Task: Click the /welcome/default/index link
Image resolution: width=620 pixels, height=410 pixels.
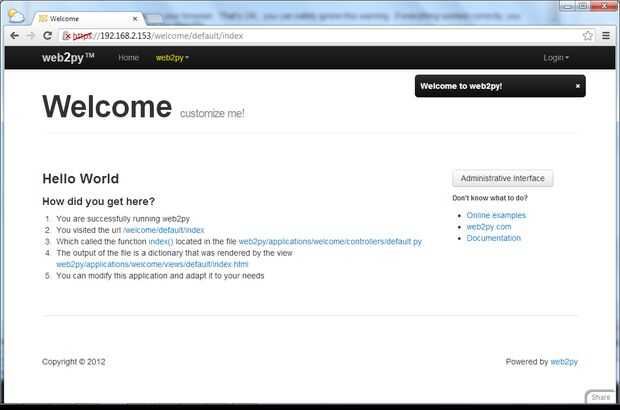Action: 164,230
